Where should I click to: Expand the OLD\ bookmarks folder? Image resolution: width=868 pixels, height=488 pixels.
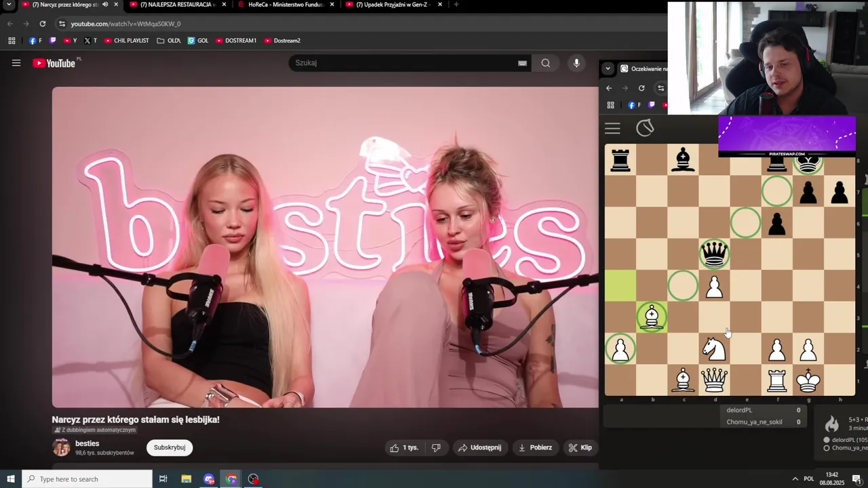tap(168, 41)
